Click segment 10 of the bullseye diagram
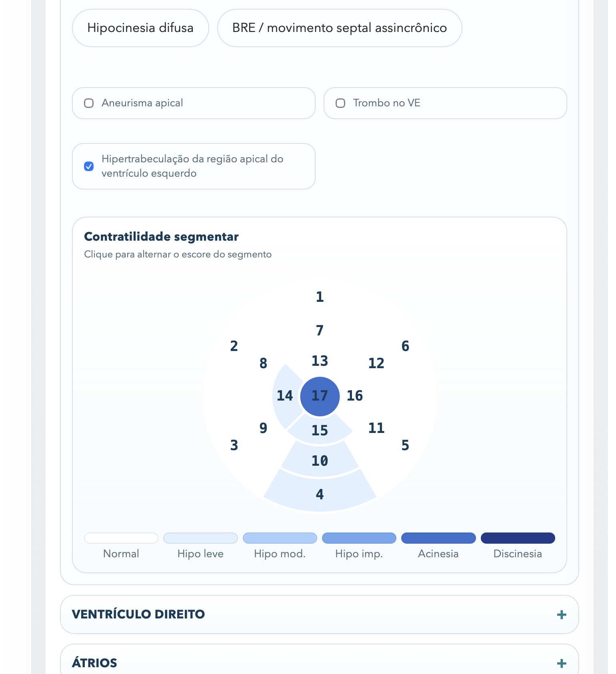 [x=320, y=461]
